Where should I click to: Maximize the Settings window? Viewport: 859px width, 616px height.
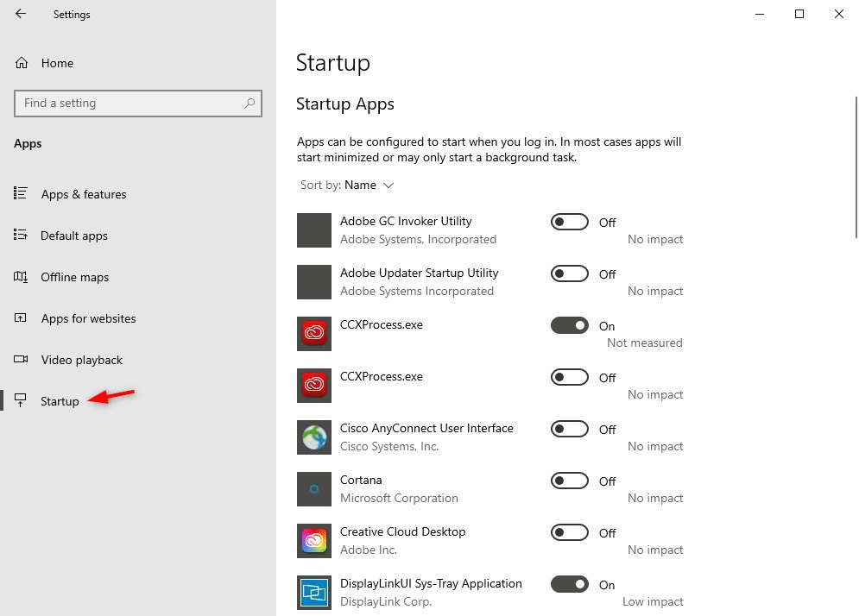coord(799,15)
